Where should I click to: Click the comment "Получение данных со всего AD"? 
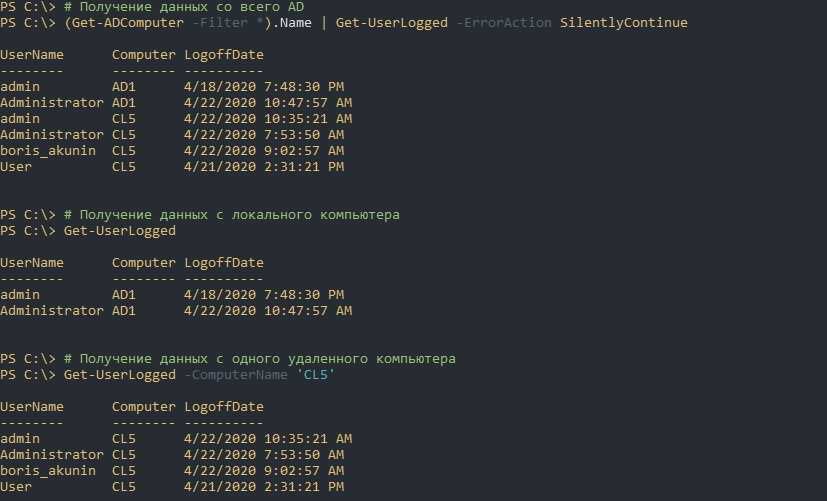(164, 7)
